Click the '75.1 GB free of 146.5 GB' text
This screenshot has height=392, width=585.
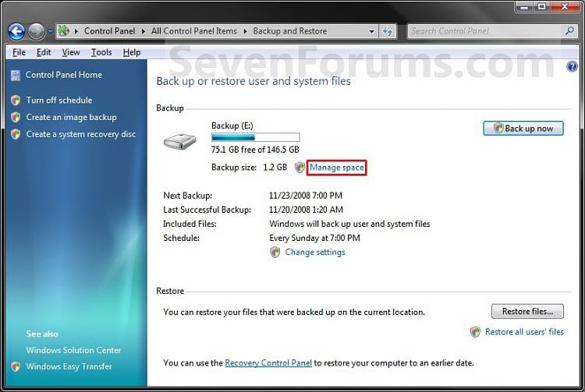255,150
